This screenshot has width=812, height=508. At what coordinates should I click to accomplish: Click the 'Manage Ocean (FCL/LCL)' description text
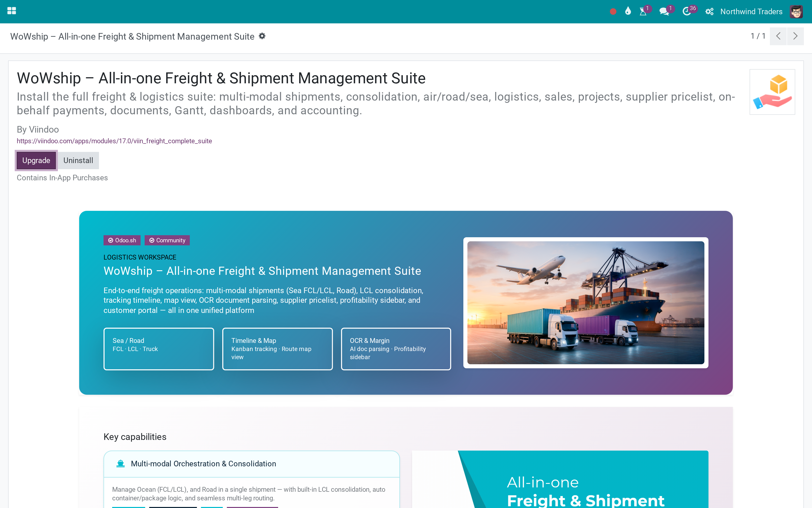click(x=249, y=494)
